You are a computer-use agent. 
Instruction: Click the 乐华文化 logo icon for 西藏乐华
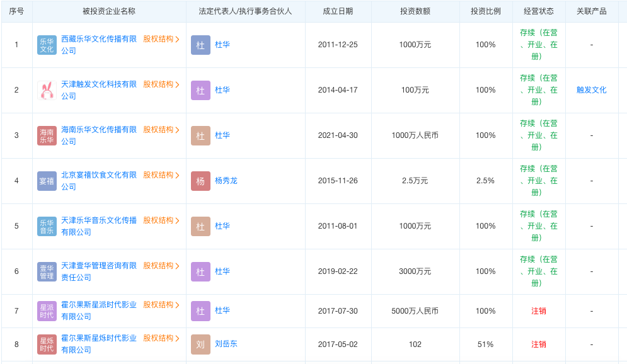pos(47,45)
